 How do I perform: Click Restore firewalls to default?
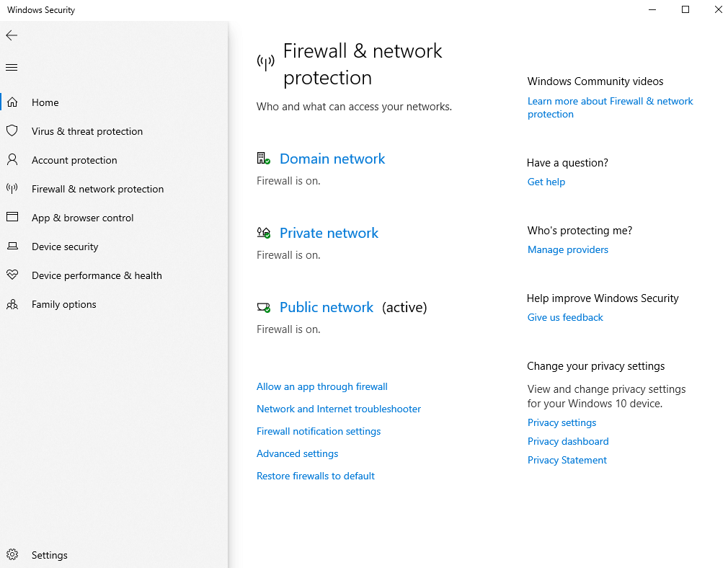point(315,476)
